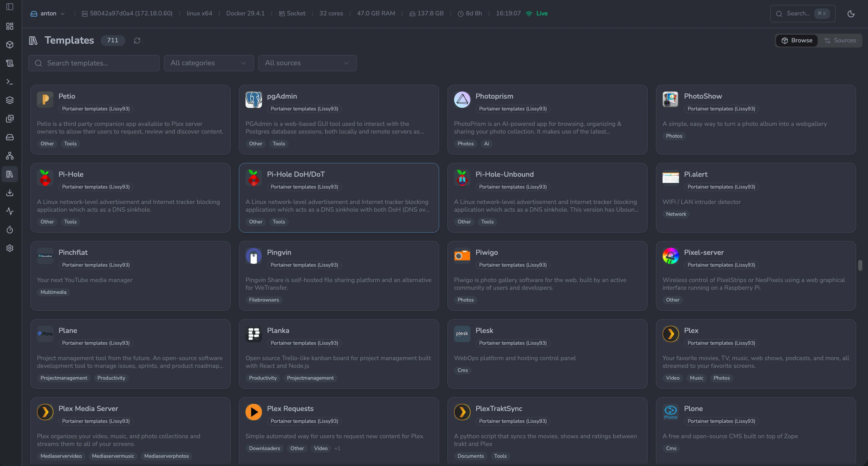Open the PlexTraktSync template title
The width and height of the screenshot is (868, 466).
point(499,408)
